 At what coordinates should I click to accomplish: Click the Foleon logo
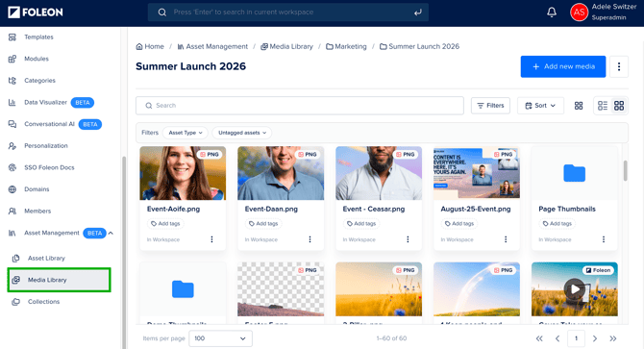coord(36,12)
